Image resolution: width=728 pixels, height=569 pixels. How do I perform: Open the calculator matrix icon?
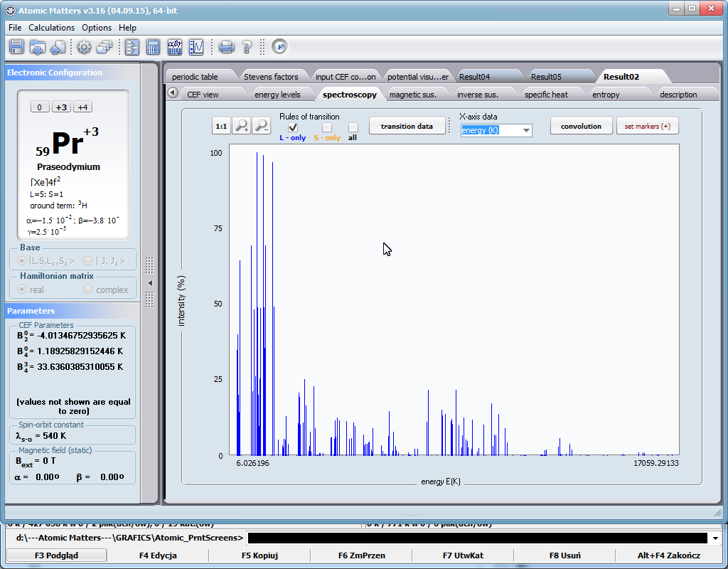153,47
